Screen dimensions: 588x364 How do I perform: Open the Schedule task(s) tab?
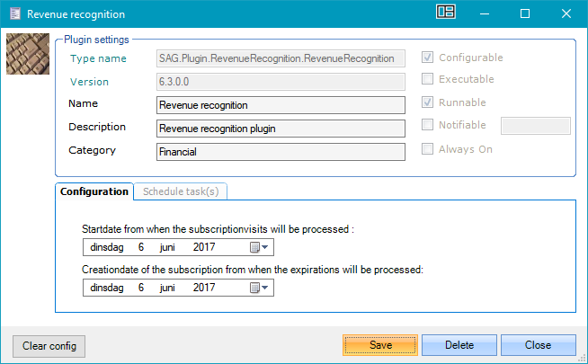coord(182,191)
